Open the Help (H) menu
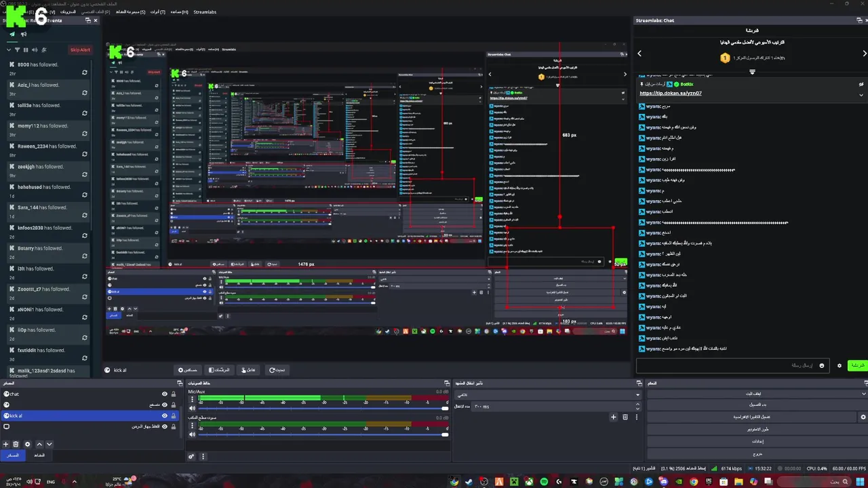Image resolution: width=868 pixels, height=488 pixels. click(x=179, y=12)
